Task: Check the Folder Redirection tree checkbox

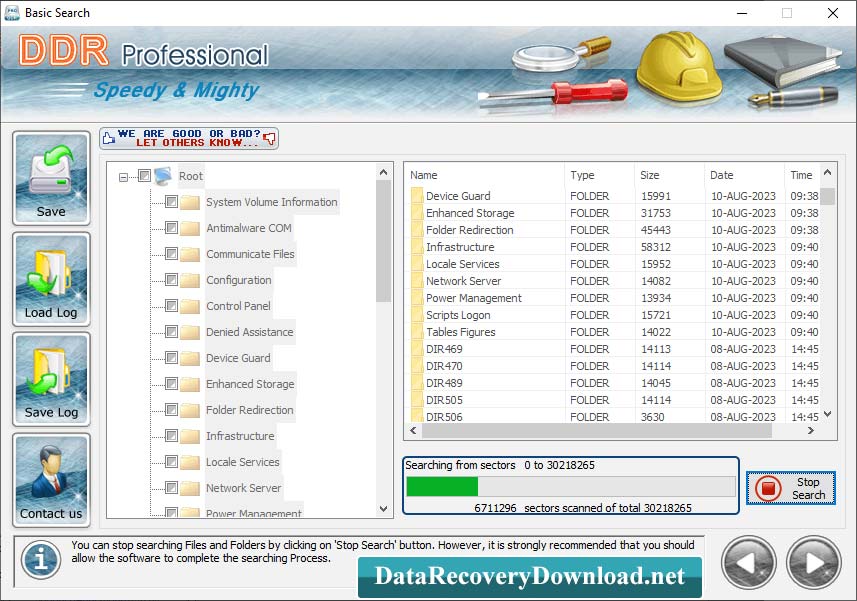Action: coord(171,410)
